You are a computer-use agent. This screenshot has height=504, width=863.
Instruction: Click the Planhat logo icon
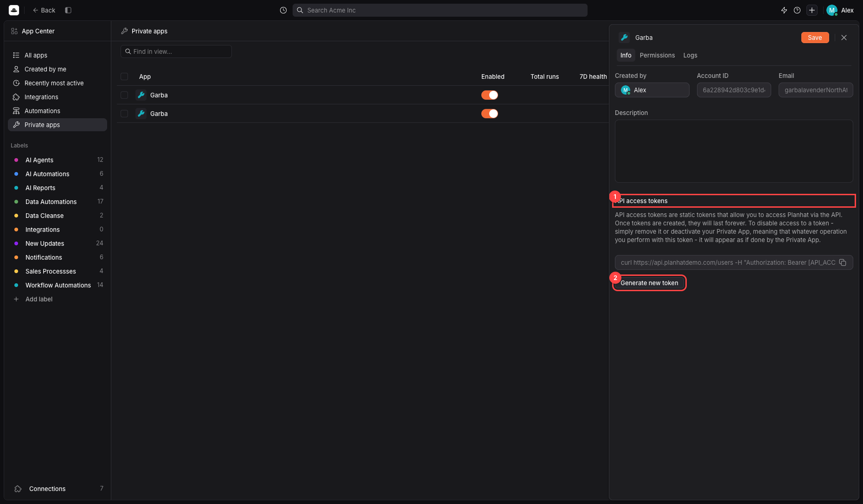click(x=14, y=10)
